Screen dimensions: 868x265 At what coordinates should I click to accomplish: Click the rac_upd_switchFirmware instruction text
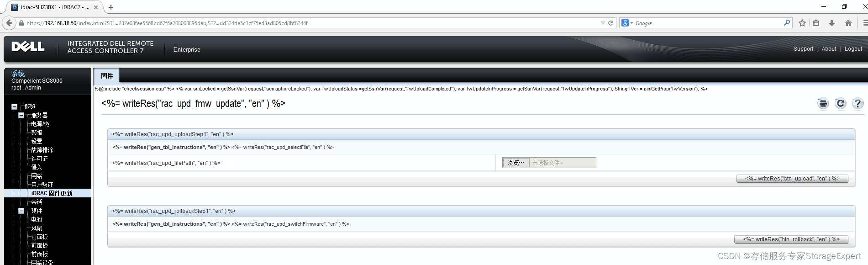pos(290,224)
